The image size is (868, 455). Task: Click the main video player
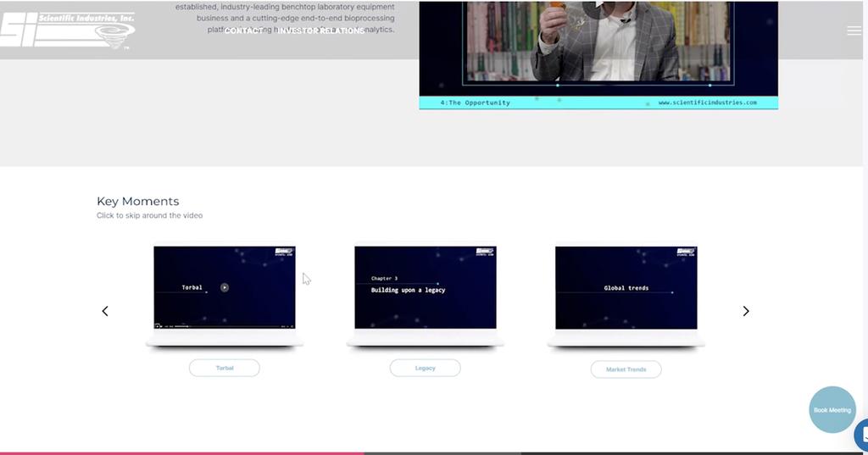click(x=598, y=42)
